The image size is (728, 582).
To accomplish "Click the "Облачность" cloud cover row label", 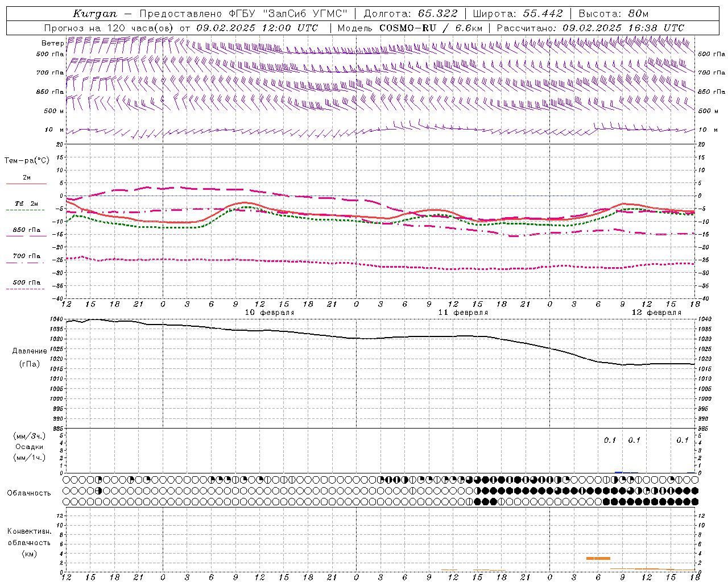I will coord(29,493).
